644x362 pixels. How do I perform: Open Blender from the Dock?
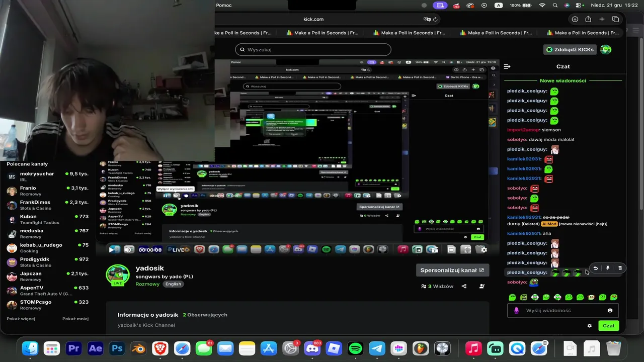(138, 348)
